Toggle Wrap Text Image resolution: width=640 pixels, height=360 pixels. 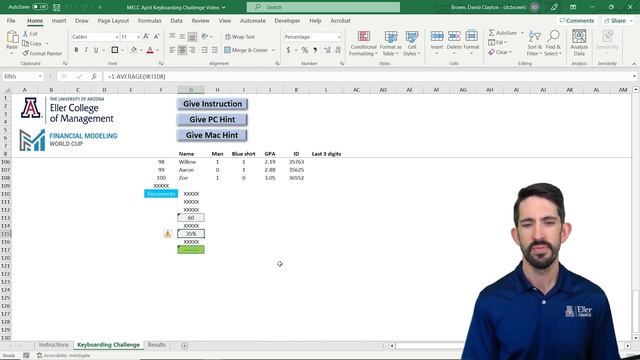click(x=240, y=37)
